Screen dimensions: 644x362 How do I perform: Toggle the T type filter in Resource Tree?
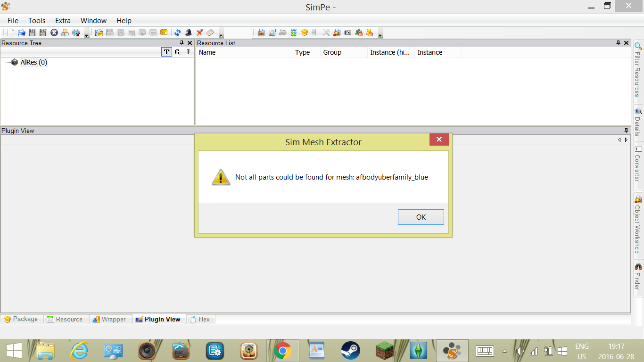166,52
